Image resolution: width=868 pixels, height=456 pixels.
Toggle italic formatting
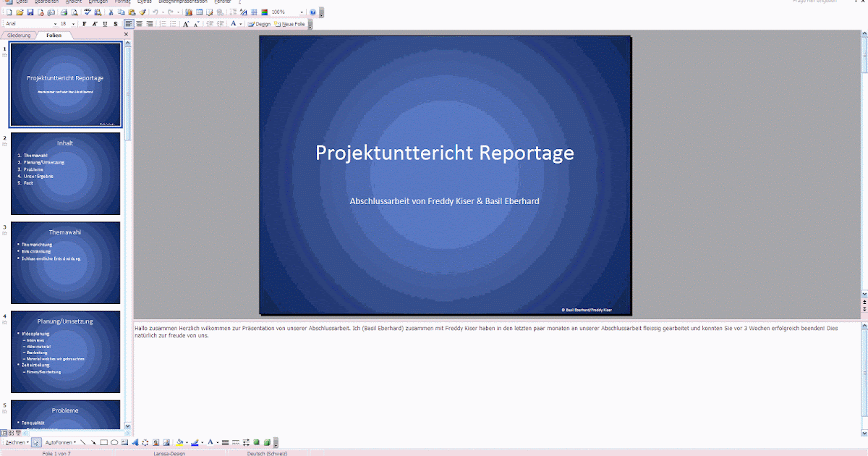click(95, 24)
